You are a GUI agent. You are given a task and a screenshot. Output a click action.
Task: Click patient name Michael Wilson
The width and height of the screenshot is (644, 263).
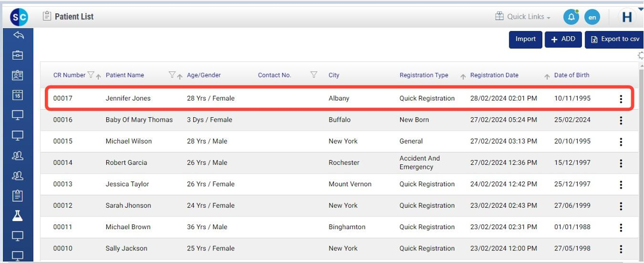point(129,141)
